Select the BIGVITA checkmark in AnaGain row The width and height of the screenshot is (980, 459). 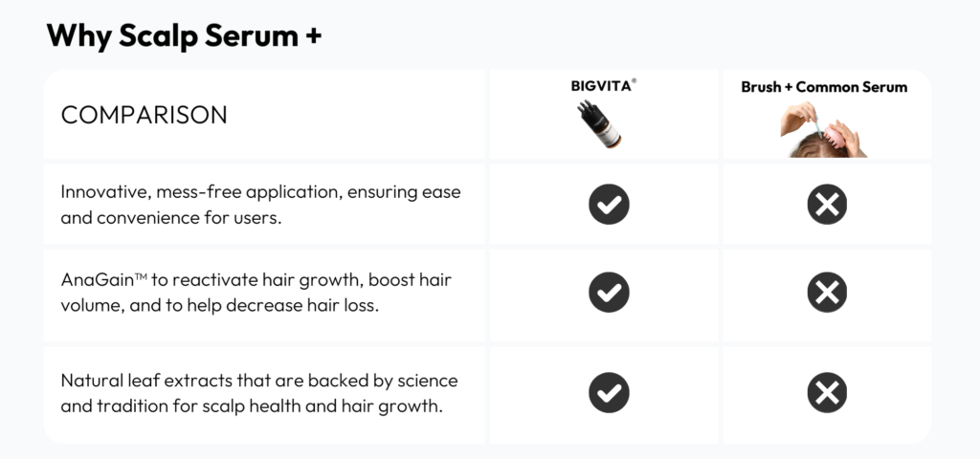tap(609, 293)
